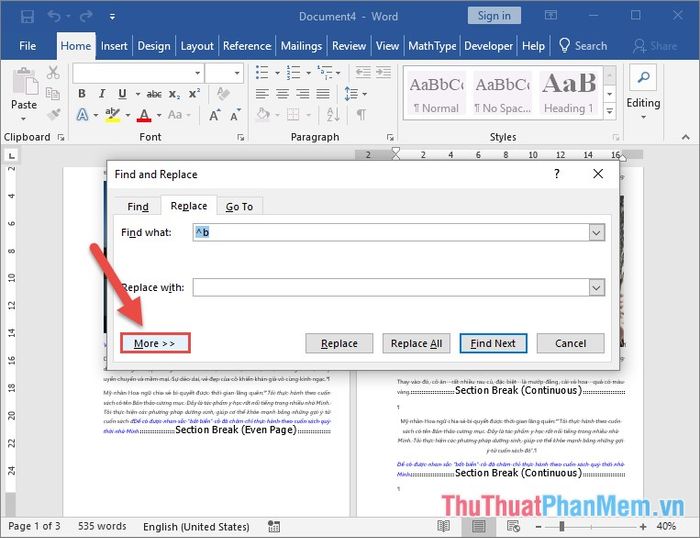Switch to the Insert ribbon tab
The image size is (700, 538).
click(x=114, y=46)
